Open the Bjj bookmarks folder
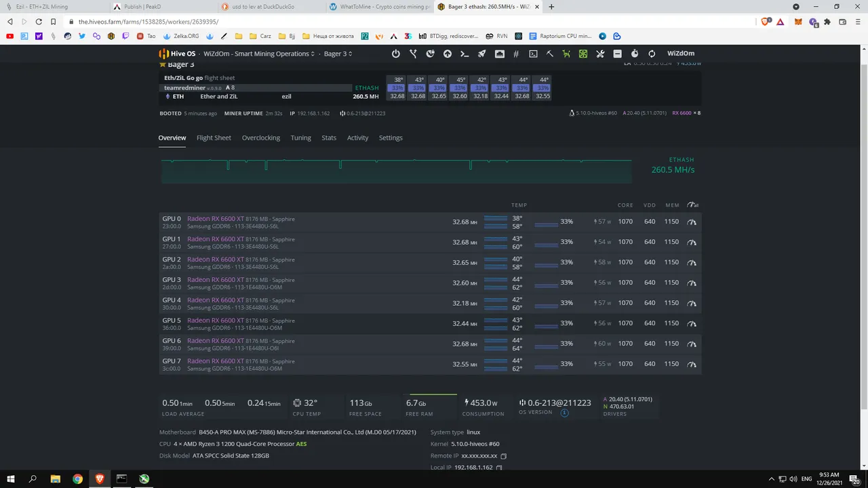This screenshot has height=488, width=868. coord(288,36)
